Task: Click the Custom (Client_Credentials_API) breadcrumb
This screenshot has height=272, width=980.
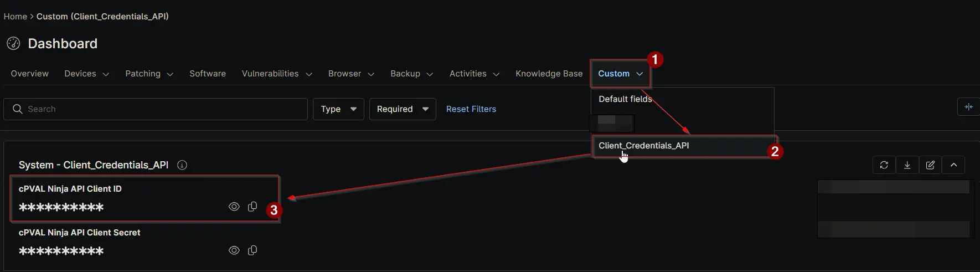Action: (x=102, y=17)
